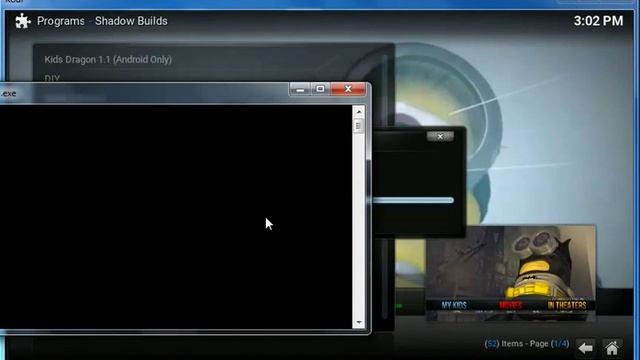Screen dimensions: 640x360
Task: Go back using the arrow icon
Action: [586, 348]
